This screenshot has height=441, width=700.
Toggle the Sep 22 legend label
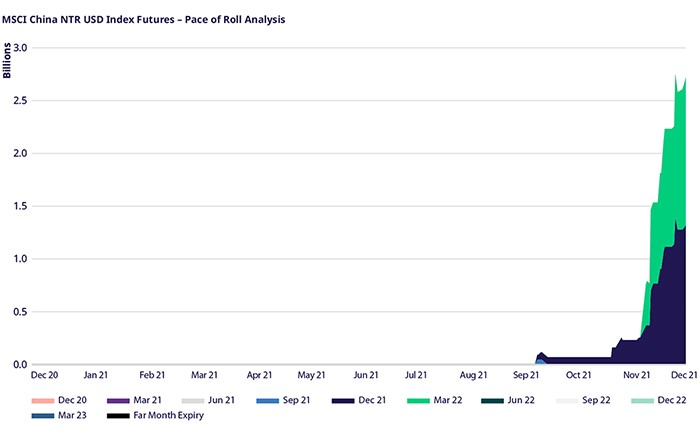click(x=596, y=400)
